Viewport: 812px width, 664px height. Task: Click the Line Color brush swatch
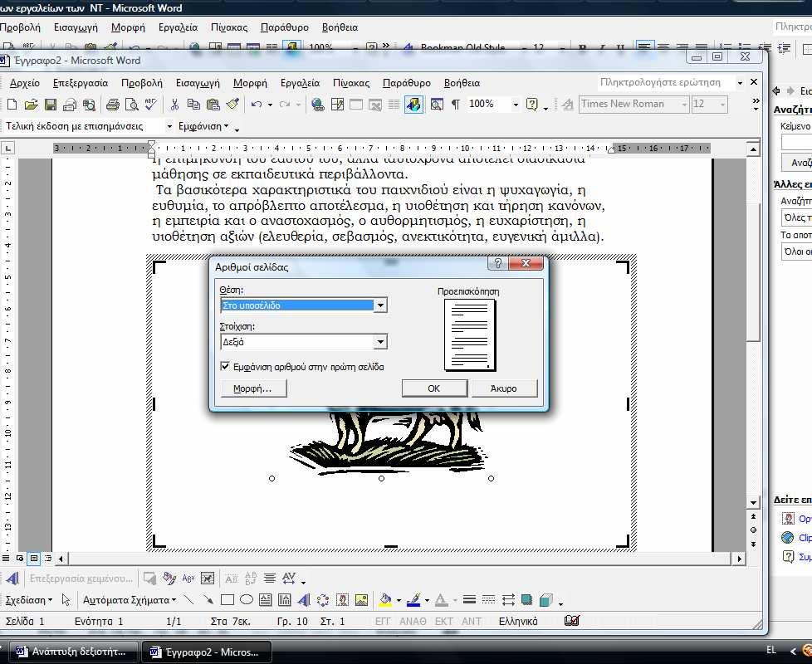413,600
